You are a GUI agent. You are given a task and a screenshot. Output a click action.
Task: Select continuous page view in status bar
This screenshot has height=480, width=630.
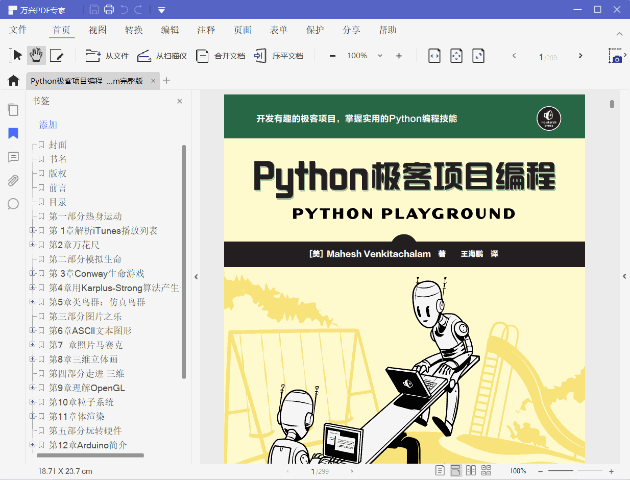[455, 470]
